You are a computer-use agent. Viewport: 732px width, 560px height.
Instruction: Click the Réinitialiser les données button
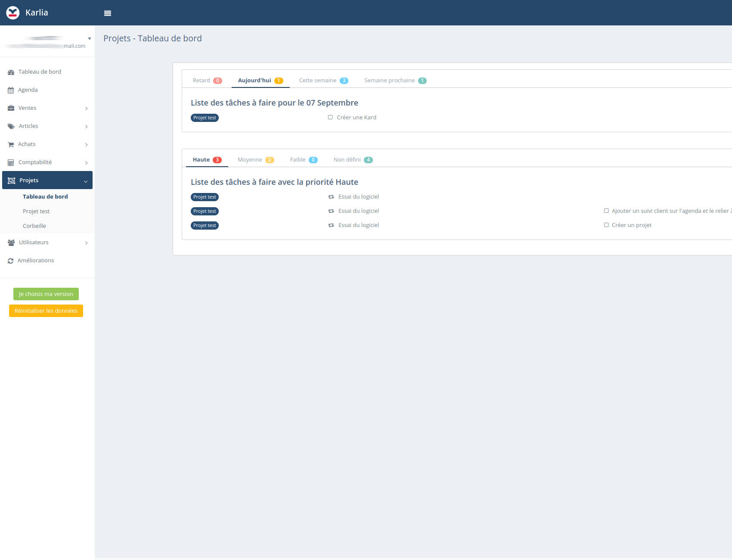[46, 311]
